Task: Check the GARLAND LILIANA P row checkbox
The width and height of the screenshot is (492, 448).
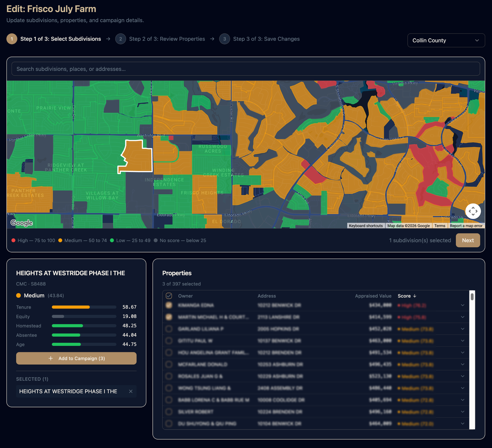Action: (169, 329)
